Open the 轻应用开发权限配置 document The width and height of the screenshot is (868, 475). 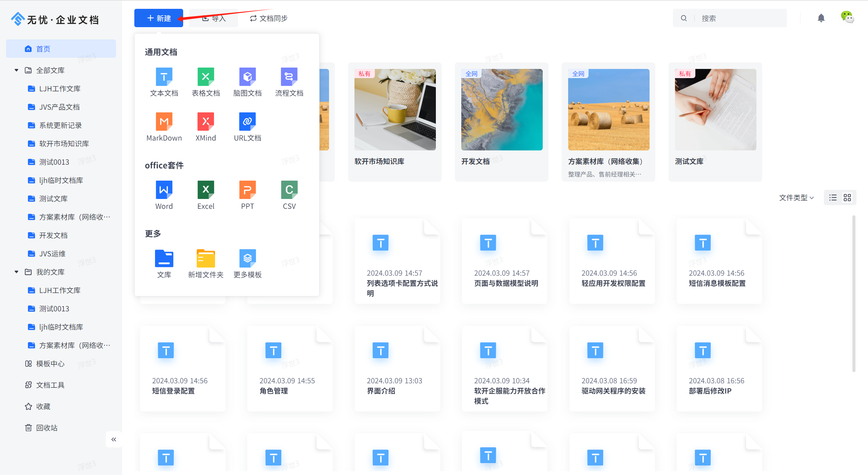(612, 261)
